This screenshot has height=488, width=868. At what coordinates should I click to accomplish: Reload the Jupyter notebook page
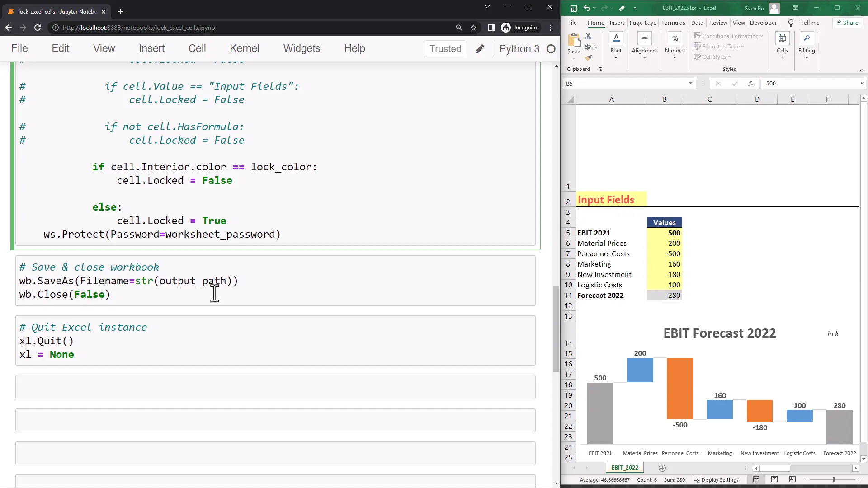(x=38, y=28)
